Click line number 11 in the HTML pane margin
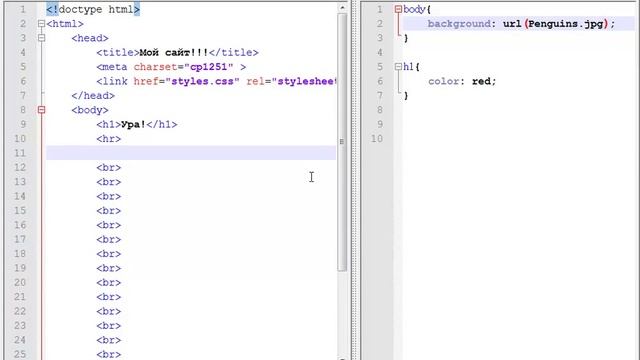The height and width of the screenshot is (360, 640). (x=20, y=153)
